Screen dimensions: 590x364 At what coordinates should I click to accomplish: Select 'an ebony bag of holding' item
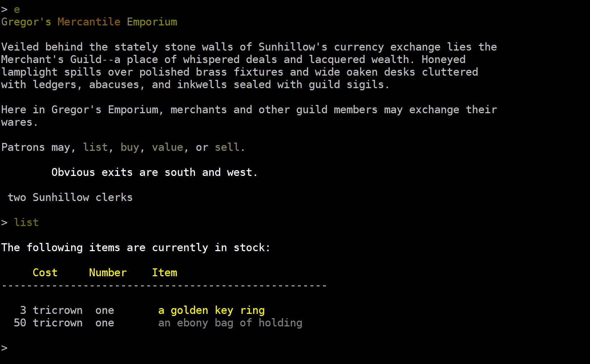pyautogui.click(x=230, y=323)
